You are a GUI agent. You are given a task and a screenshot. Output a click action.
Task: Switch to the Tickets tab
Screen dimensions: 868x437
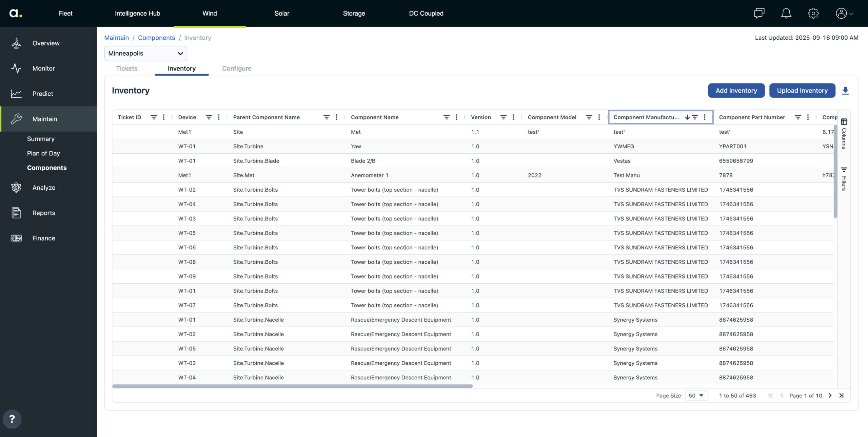click(x=126, y=68)
